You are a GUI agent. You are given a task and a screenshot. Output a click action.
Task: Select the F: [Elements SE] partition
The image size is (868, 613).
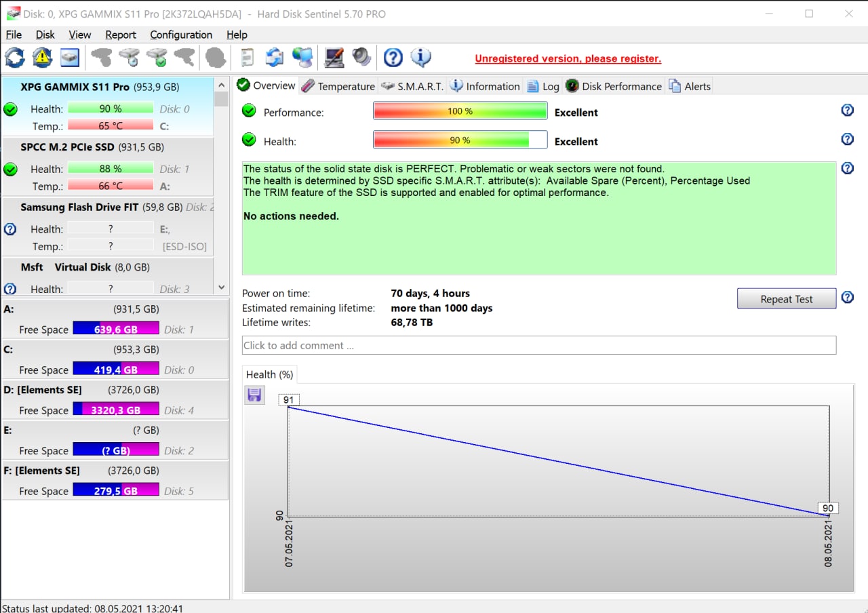115,480
